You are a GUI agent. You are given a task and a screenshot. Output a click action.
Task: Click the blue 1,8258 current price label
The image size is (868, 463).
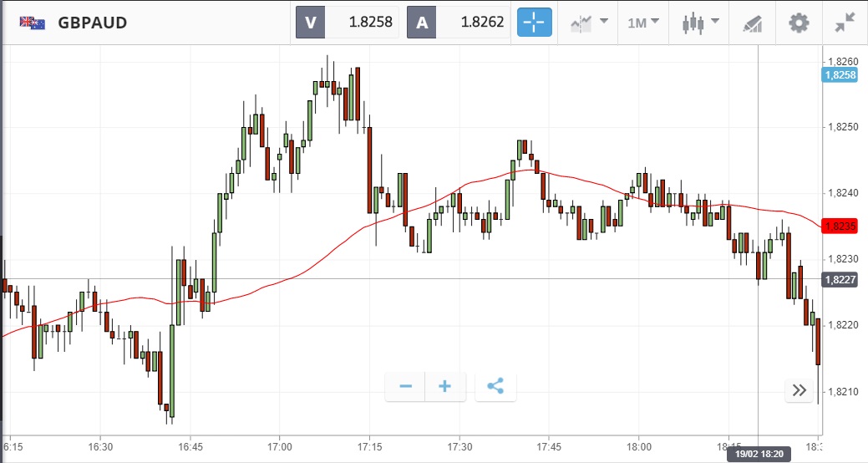click(839, 75)
